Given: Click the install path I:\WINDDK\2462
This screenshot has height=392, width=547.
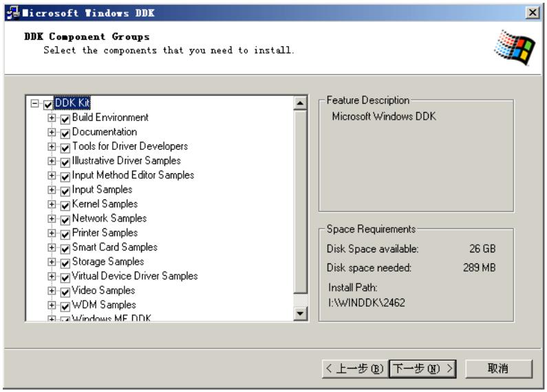Looking at the screenshot, I should pos(366,303).
